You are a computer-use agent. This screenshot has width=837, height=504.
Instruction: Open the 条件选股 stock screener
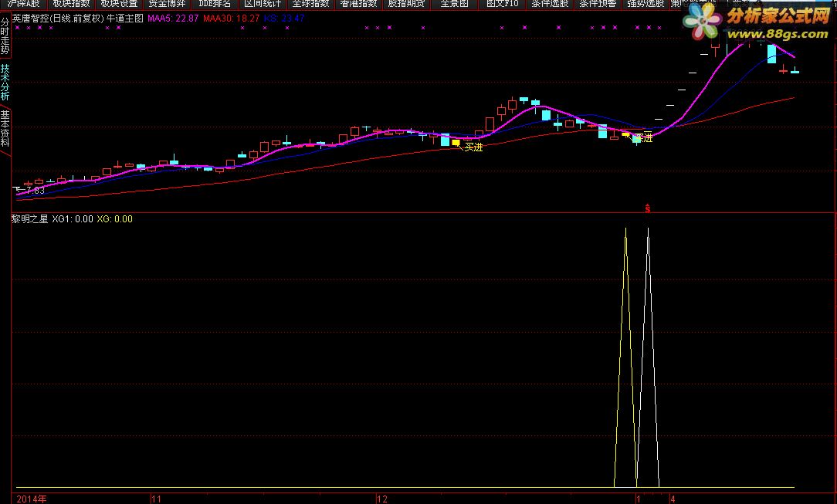550,4
